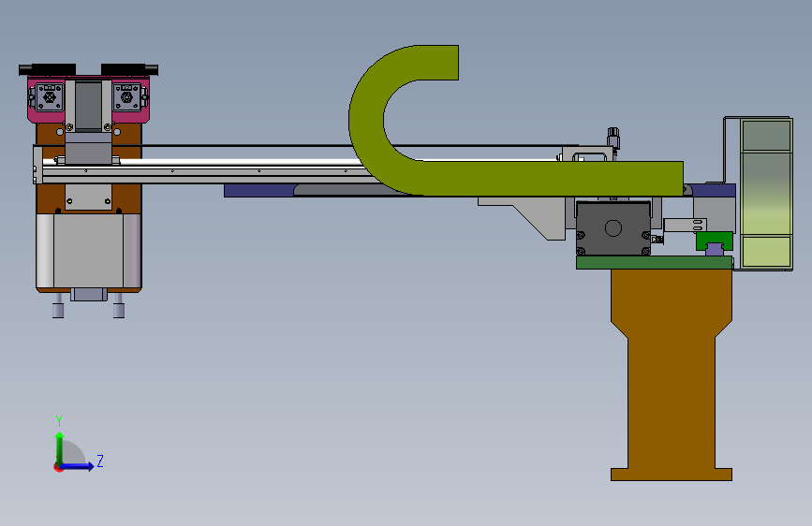The width and height of the screenshot is (812, 526).
Task: Select the brown pedestal column
Action: 672,374
